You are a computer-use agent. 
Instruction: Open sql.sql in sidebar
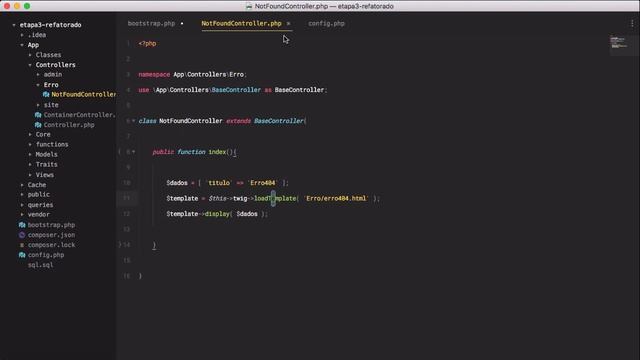click(x=40, y=265)
